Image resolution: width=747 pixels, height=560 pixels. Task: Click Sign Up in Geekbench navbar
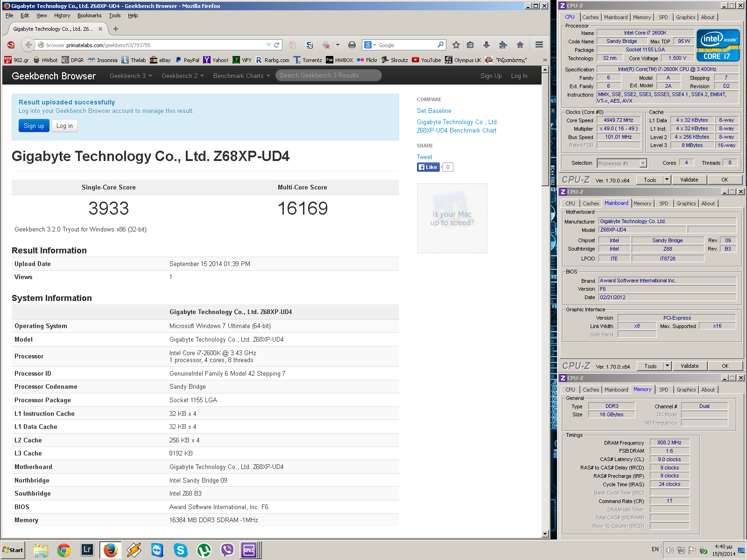[491, 76]
